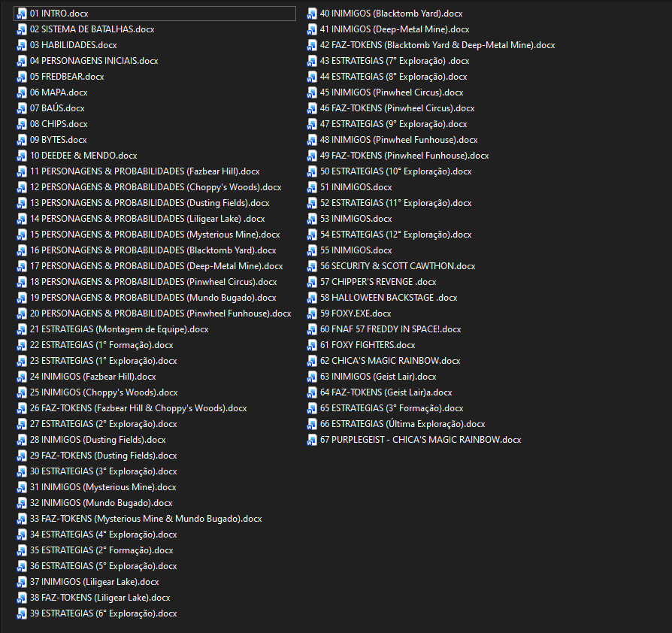Image resolution: width=672 pixels, height=633 pixels.
Task: Select 34 ESTRATEGIAS (4° Exploração).docx
Action: 103,535
